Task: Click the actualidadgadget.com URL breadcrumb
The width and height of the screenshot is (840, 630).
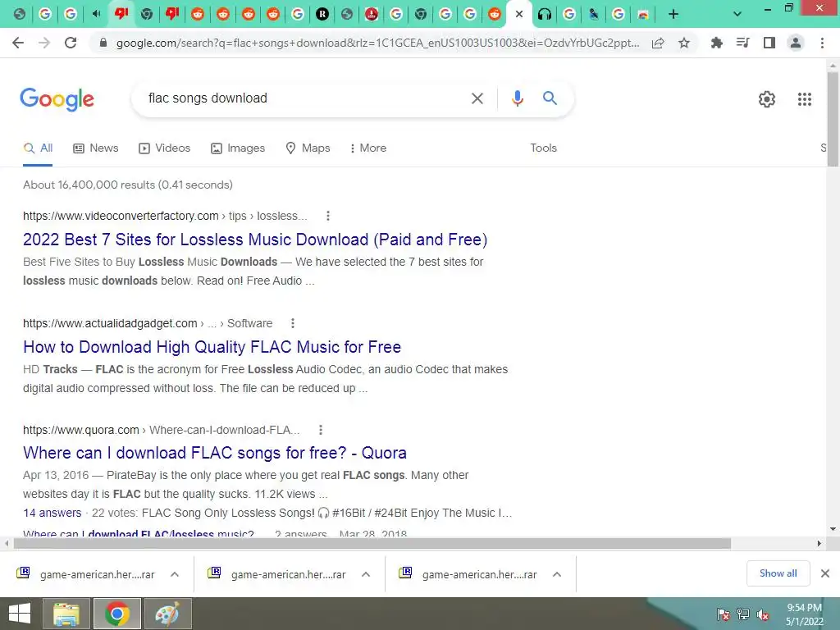Action: click(148, 323)
